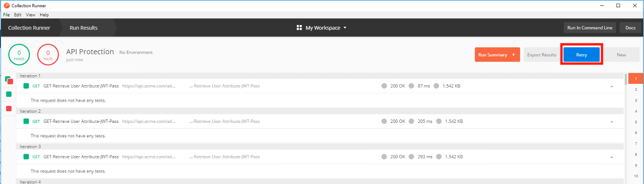Open the Help menu
This screenshot has height=184, width=644.
click(44, 15)
